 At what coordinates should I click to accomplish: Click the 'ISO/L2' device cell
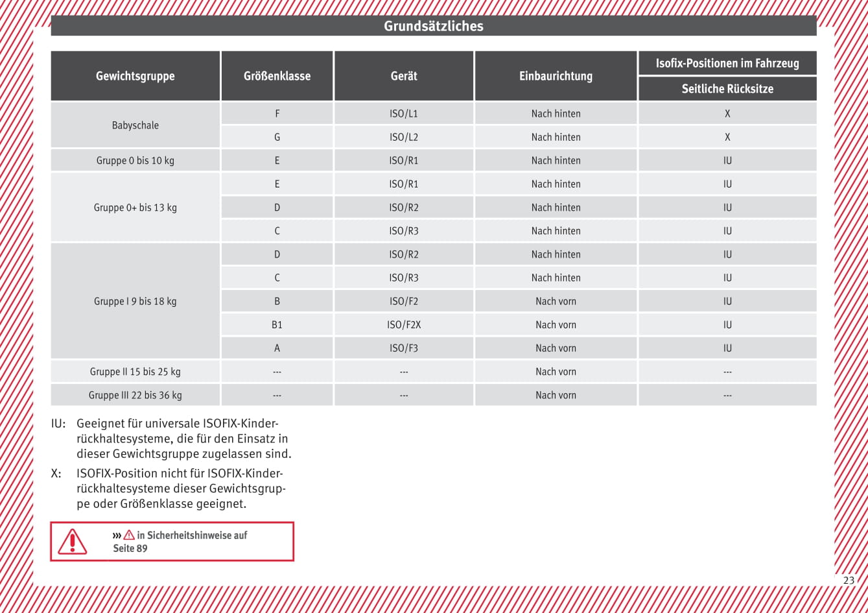(404, 137)
